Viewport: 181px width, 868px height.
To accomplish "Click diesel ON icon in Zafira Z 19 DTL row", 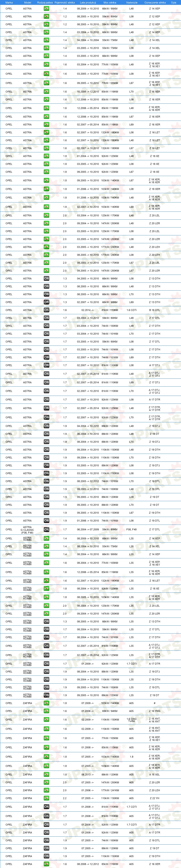I will coord(47,840).
